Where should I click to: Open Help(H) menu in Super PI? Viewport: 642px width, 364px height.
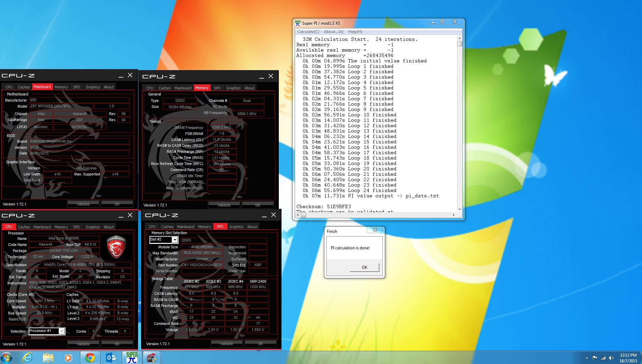coord(355,32)
